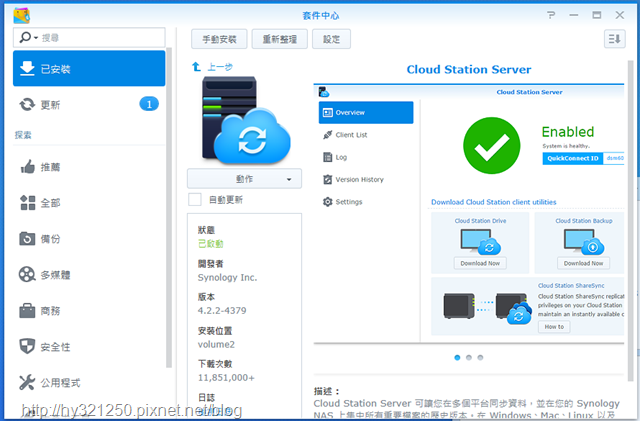Click the four-squares 全部 icon
The image size is (640, 421).
(27, 203)
